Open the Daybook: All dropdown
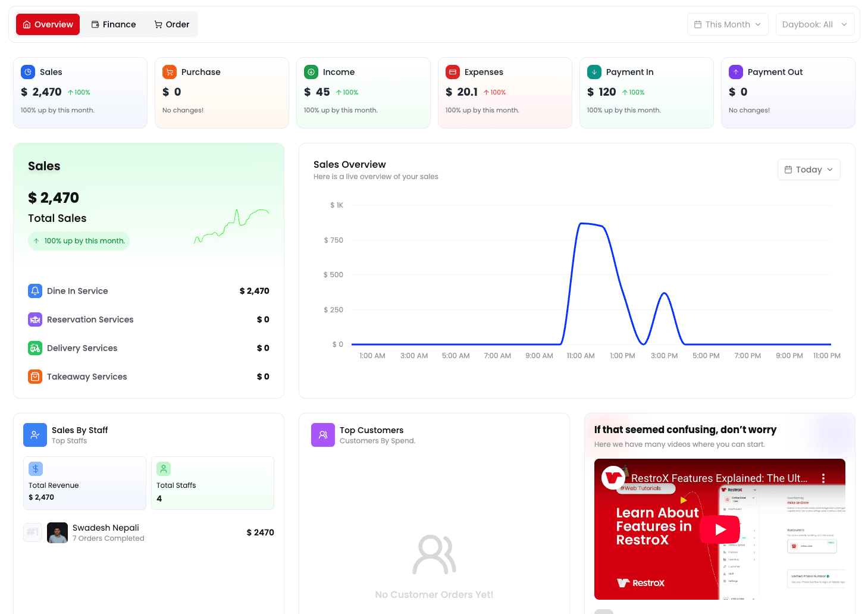868x614 pixels. pos(815,24)
